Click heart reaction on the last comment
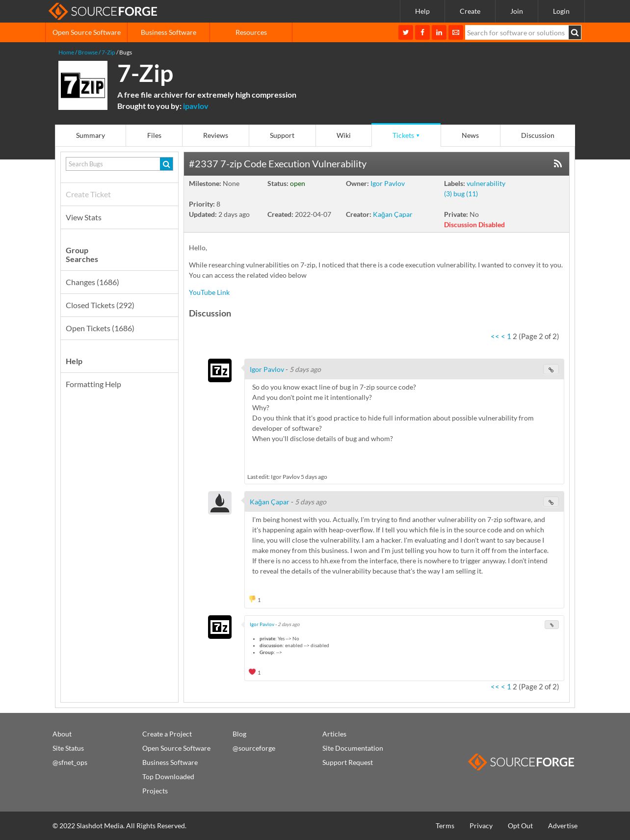The image size is (630, 840). pyautogui.click(x=252, y=672)
